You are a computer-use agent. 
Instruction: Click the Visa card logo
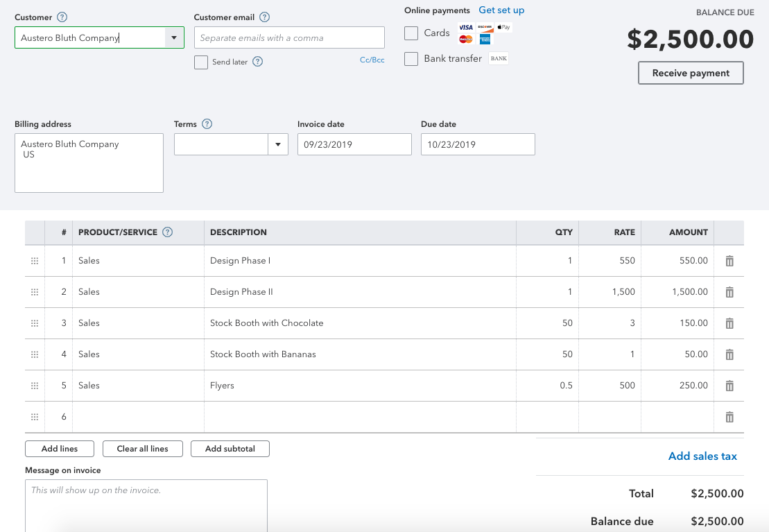click(466, 27)
